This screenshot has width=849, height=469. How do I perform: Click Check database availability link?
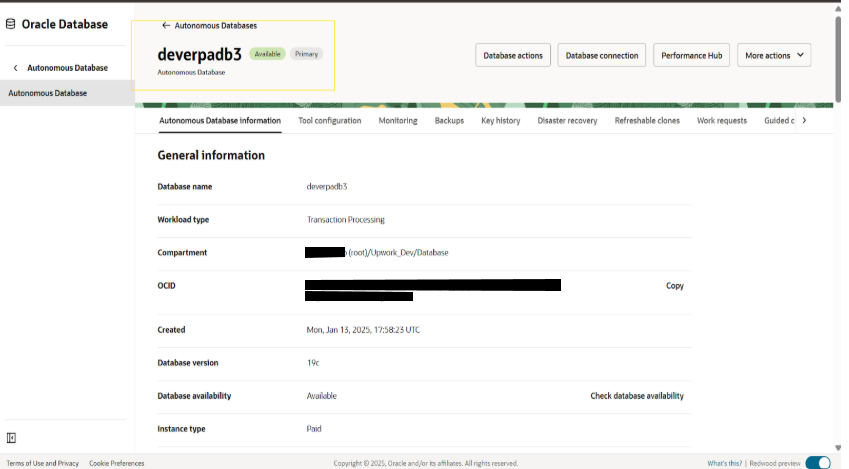pyautogui.click(x=637, y=396)
